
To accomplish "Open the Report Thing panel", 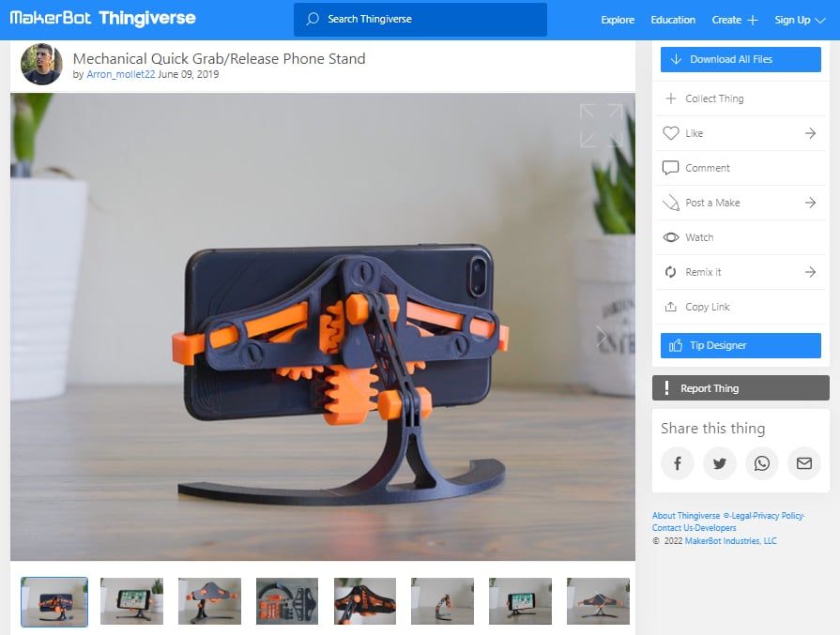I will 741,387.
